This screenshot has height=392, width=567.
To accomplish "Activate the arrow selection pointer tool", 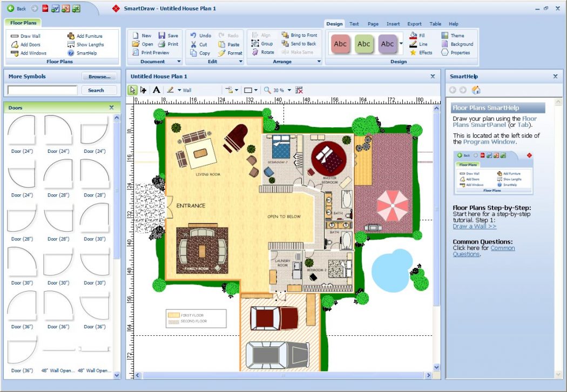I will (133, 90).
